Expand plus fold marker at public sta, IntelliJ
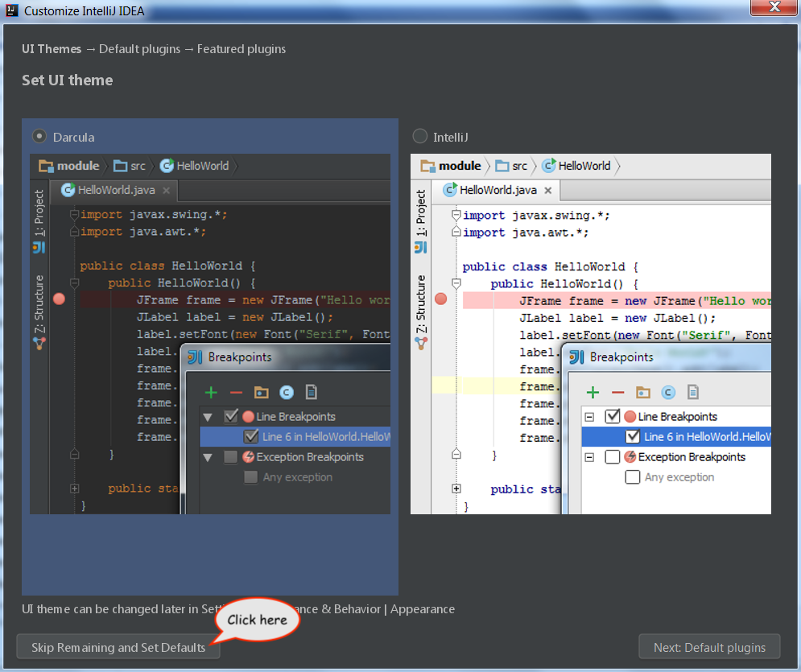 pyautogui.click(x=456, y=489)
